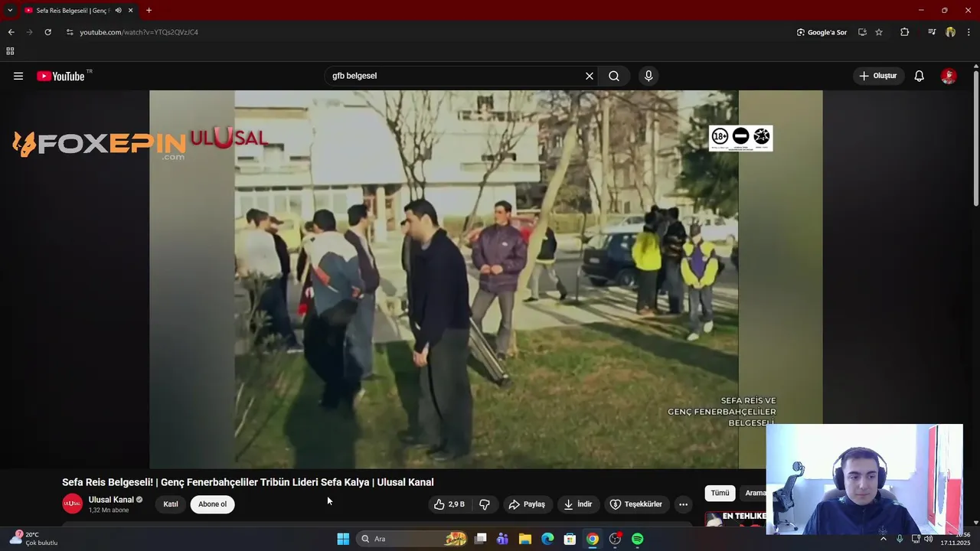
Task: Select the Tümü filter chip
Action: [720, 493]
